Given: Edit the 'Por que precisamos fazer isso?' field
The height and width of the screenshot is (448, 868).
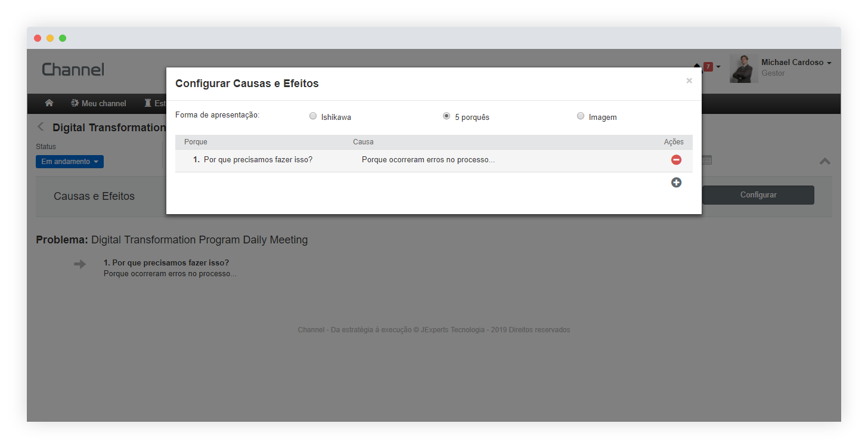Looking at the screenshot, I should pos(258,160).
